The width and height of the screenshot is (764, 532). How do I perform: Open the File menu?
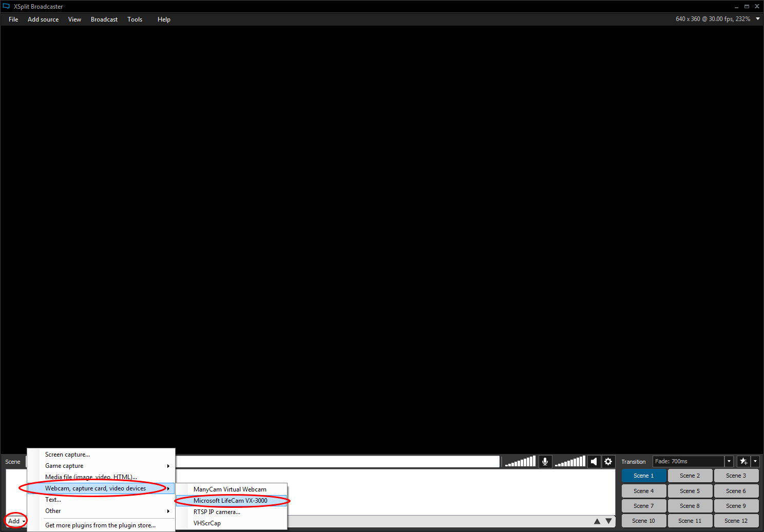pos(13,19)
